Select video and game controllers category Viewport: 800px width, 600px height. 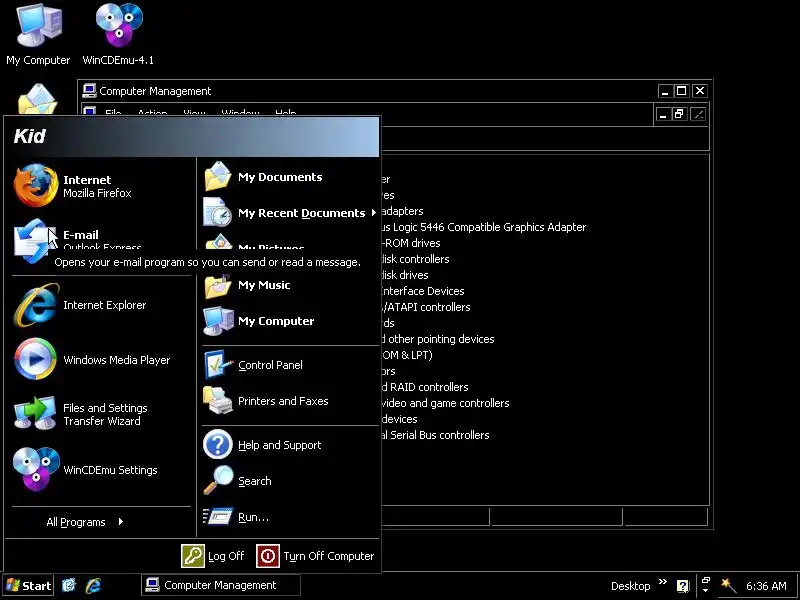coord(445,403)
